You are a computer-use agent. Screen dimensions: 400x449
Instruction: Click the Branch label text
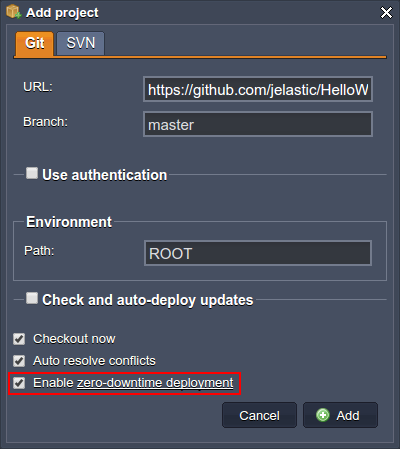tap(45, 122)
